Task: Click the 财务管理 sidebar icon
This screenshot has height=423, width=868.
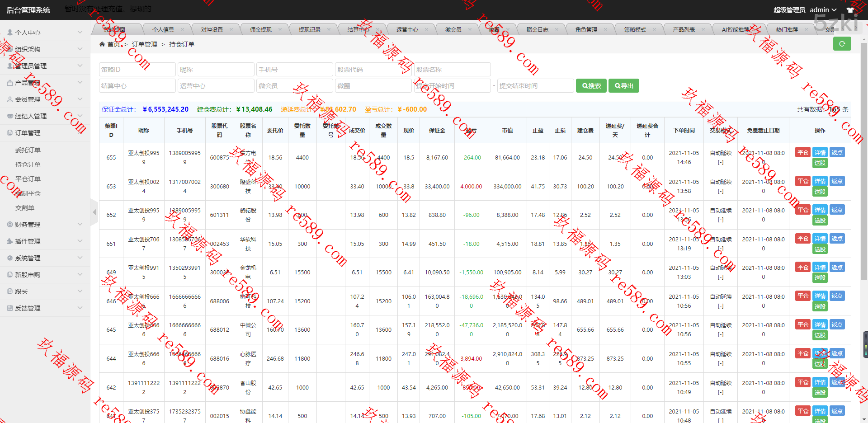Action: click(x=10, y=225)
